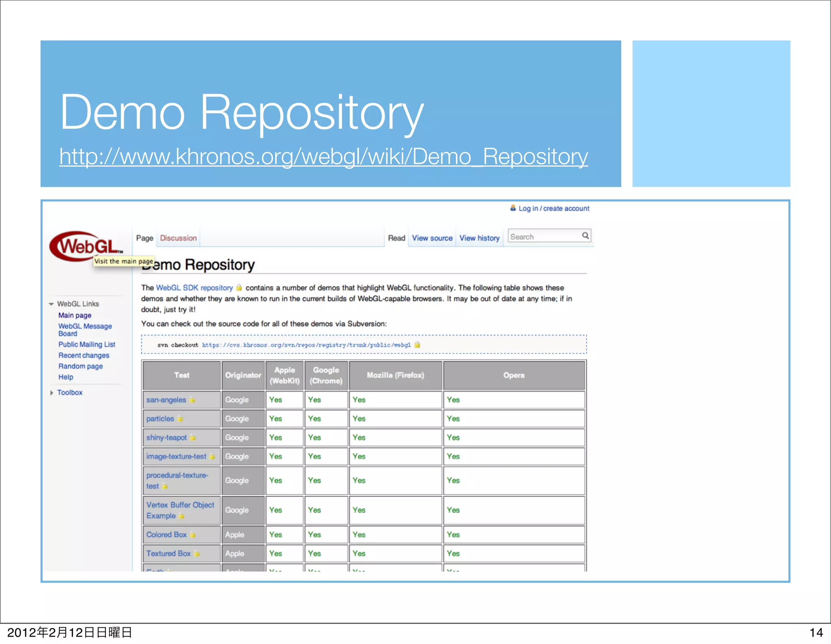Select the Read tab
This screenshot has width=831, height=644.
click(396, 238)
